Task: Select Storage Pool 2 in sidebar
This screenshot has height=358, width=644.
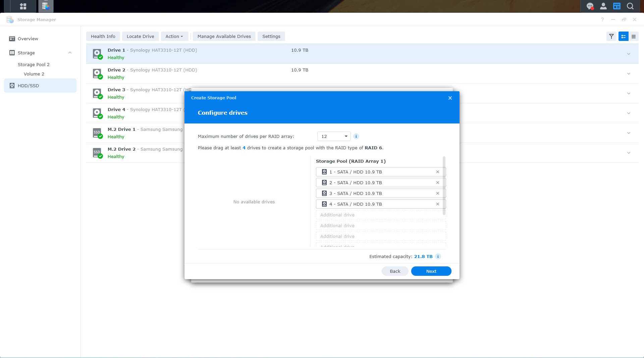Action: click(34, 64)
